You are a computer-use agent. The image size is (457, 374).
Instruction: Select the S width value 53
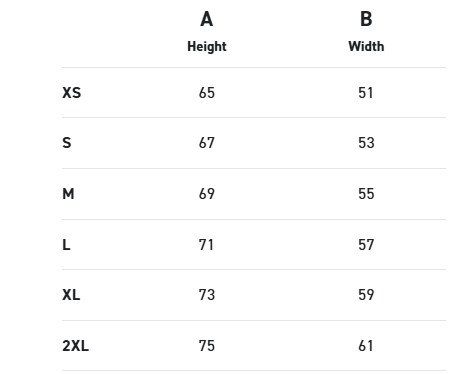pos(366,143)
